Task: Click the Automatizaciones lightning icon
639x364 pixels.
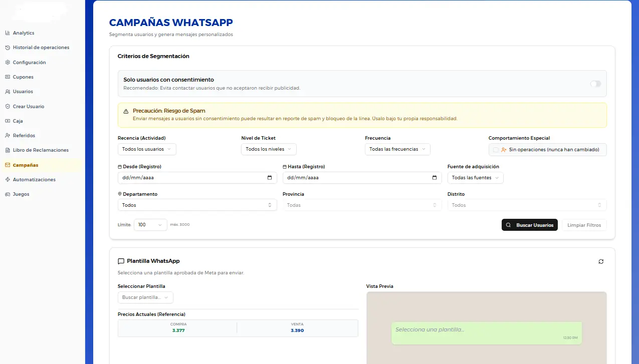Action: pos(8,180)
